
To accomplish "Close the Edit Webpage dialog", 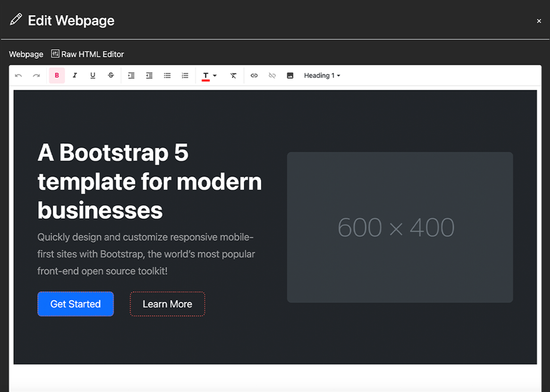I will coord(539,21).
